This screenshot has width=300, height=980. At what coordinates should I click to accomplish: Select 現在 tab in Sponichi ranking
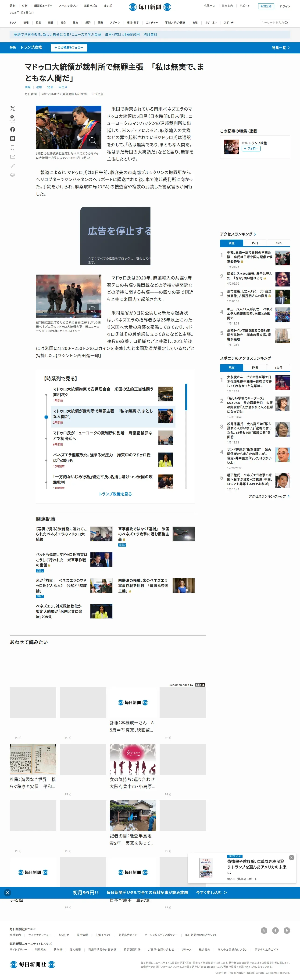pyautogui.click(x=231, y=367)
